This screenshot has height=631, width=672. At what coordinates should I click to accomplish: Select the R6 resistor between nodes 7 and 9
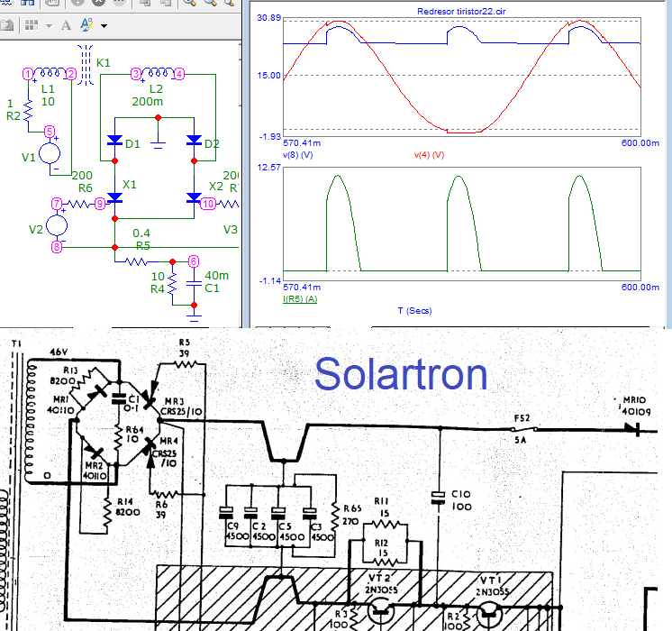78,205
